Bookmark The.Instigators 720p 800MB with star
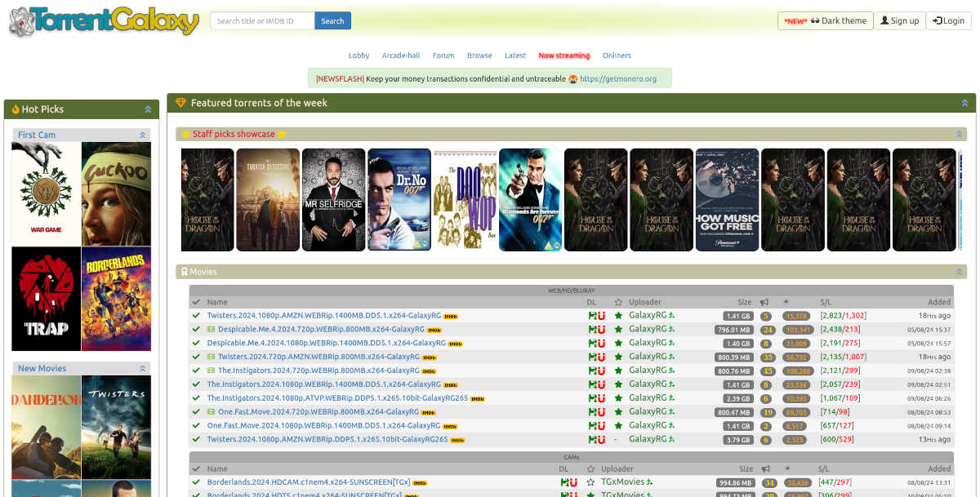Screen dimensions: 980x497 pos(618,371)
